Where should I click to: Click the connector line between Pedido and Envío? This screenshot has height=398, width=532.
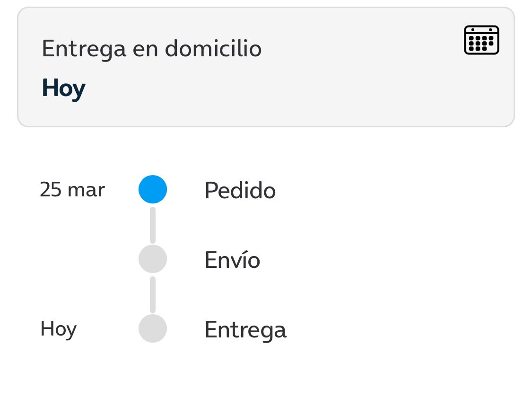tap(153, 225)
